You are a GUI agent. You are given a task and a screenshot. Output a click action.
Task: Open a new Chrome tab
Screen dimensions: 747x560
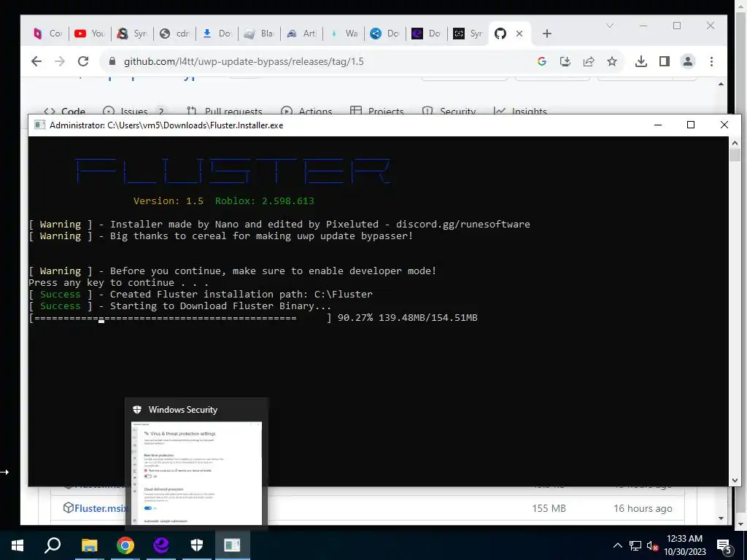(547, 34)
